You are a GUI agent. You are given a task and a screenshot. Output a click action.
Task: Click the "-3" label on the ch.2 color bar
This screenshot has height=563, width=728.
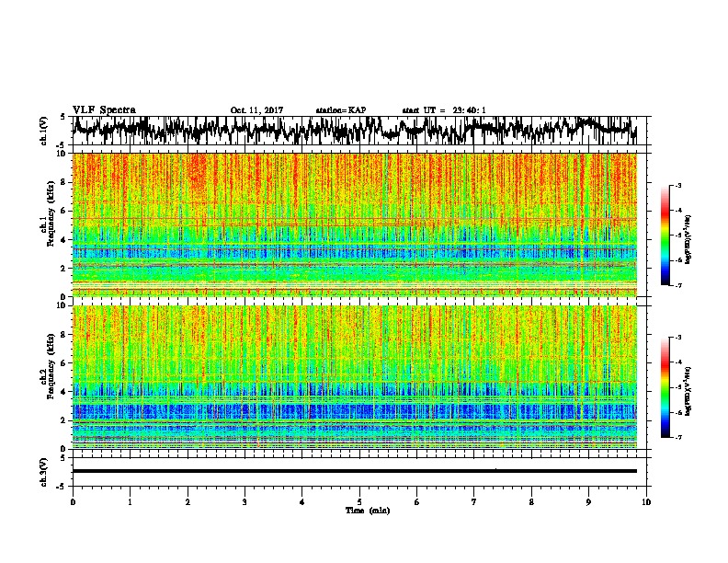click(678, 338)
